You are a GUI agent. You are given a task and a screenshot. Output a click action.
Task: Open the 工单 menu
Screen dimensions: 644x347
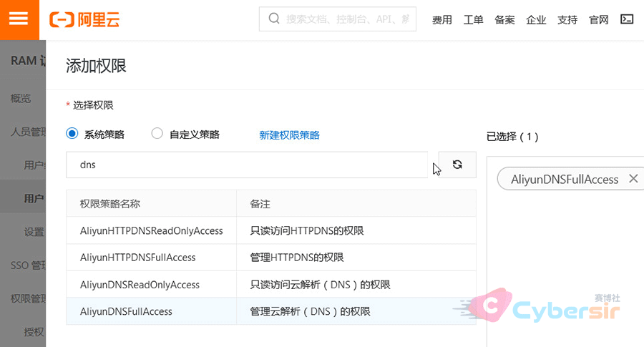coord(474,20)
